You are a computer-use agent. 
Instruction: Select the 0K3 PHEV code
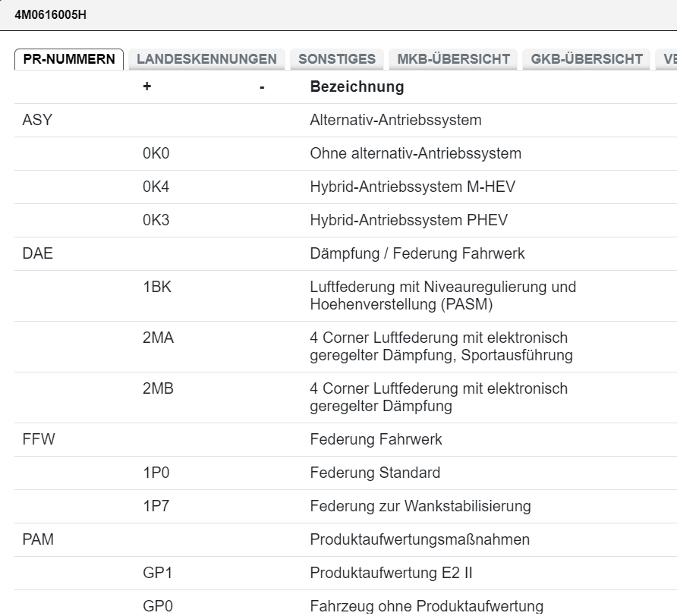(x=156, y=221)
